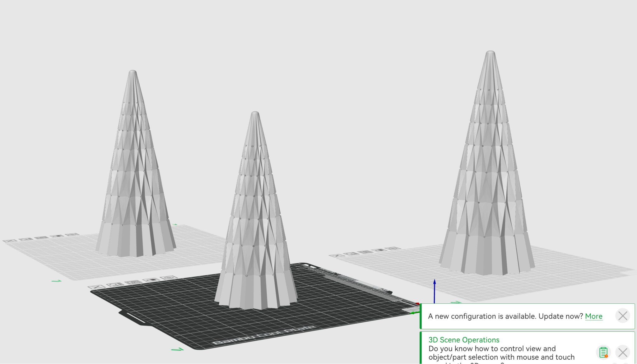Click the remove X icon on the left light plate
The width and height of the screenshot is (637, 364).
click(x=10, y=241)
